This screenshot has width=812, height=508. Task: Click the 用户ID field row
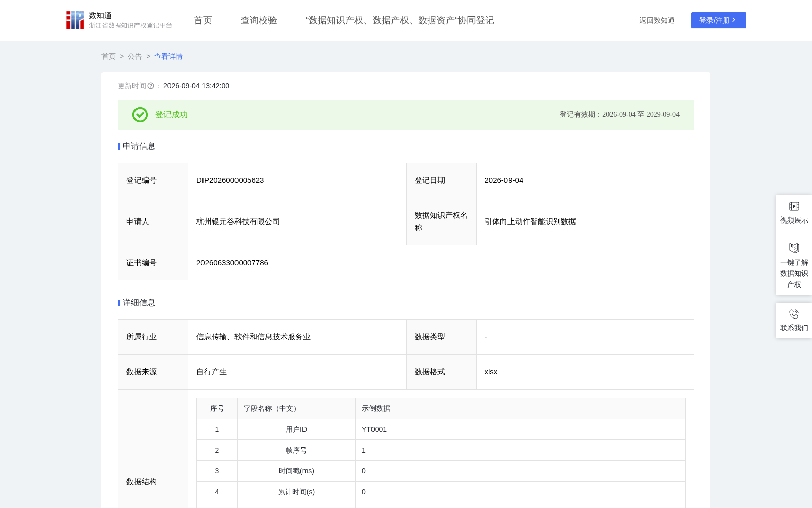click(x=441, y=429)
